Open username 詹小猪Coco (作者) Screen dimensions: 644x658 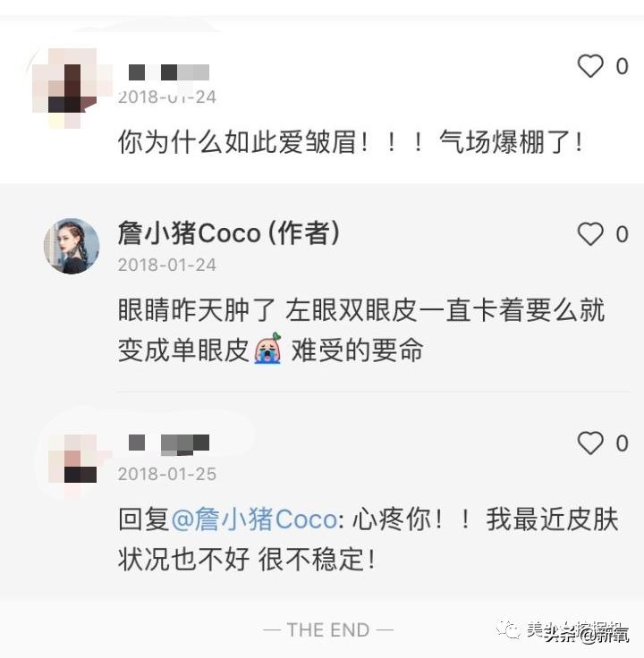click(229, 233)
